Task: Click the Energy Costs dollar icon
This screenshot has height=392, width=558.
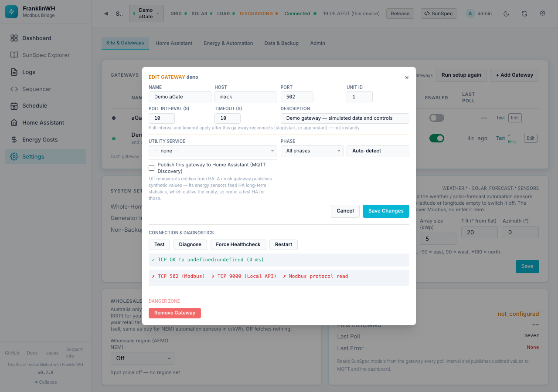Action: point(14,140)
